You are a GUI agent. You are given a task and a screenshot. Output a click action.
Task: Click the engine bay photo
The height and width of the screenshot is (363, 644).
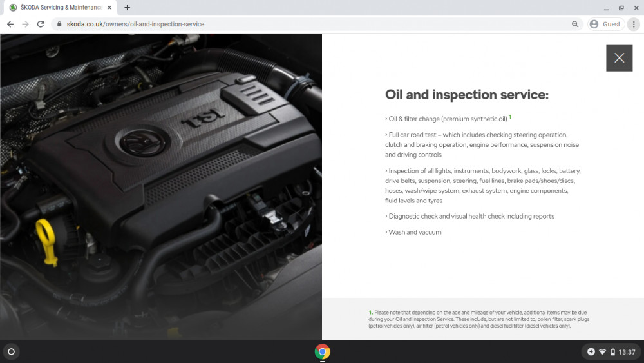(x=161, y=186)
